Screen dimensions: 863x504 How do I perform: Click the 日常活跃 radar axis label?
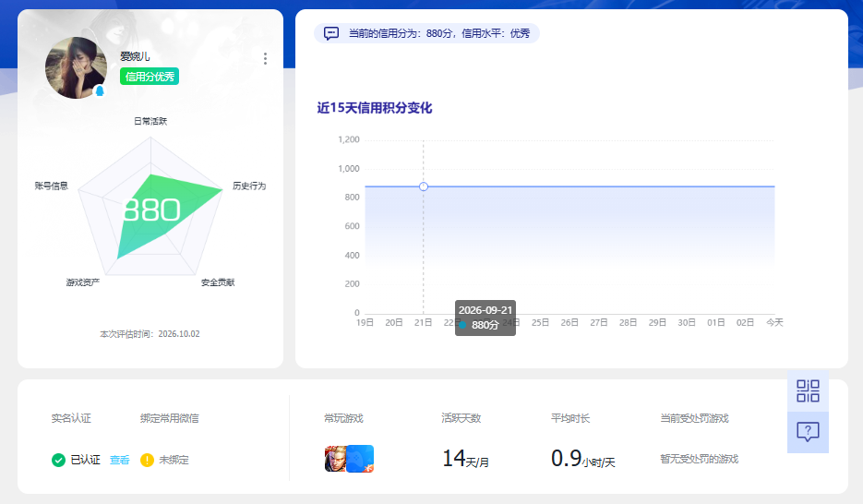click(x=150, y=121)
